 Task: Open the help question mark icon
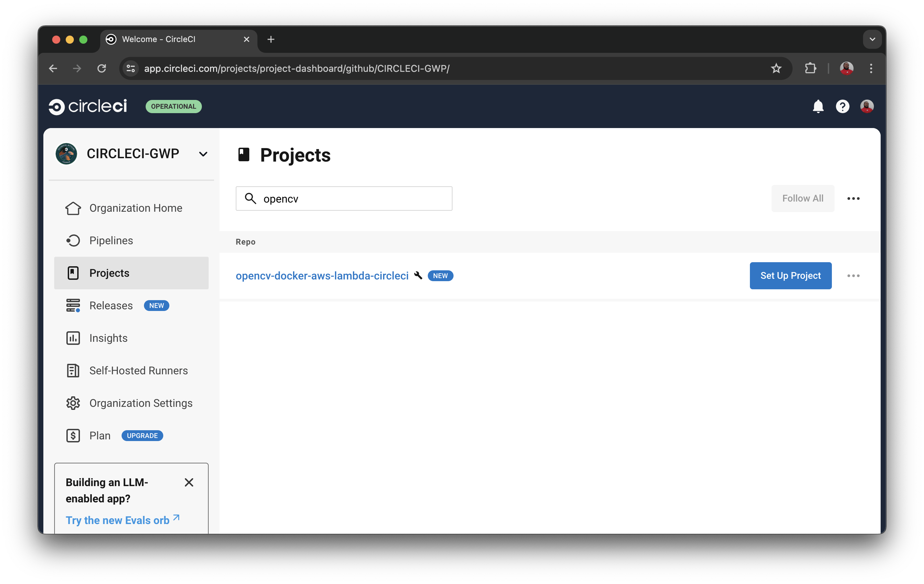pyautogui.click(x=843, y=106)
